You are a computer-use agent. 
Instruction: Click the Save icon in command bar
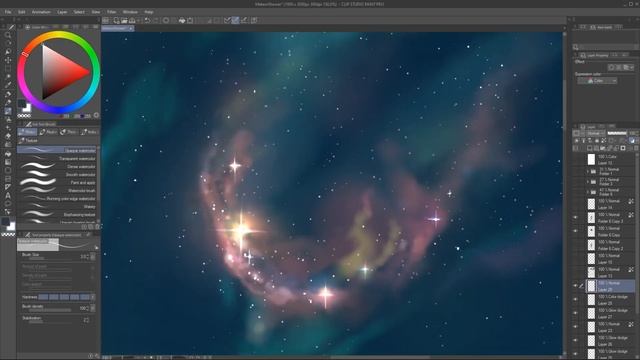tap(132, 20)
